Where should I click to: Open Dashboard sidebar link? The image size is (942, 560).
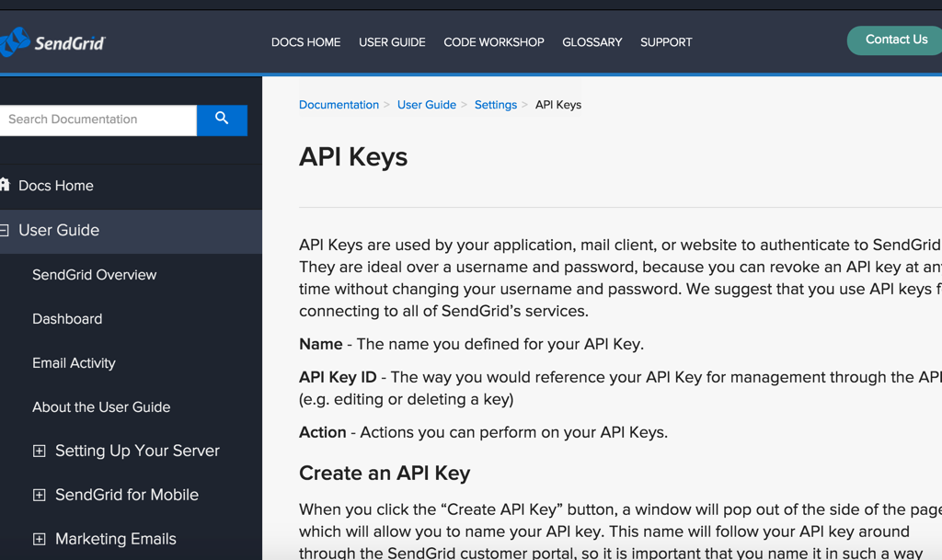pos(67,319)
